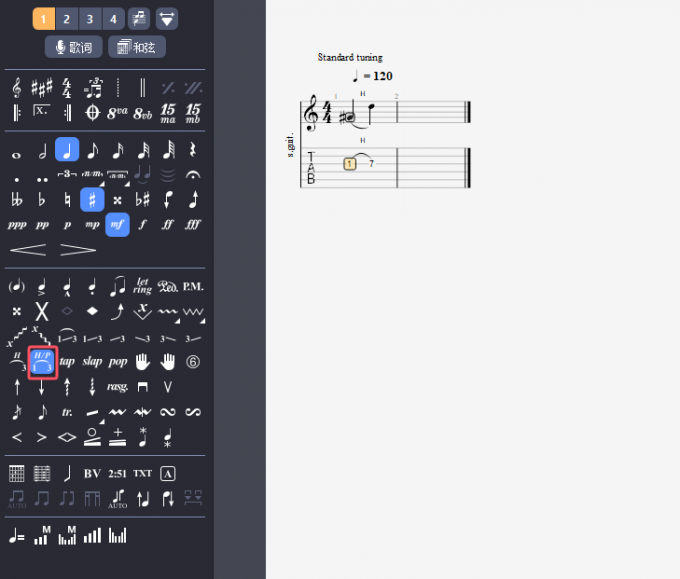Open the triplet n:m tuplet dropdown
This screenshot has width=680, height=579.
pyautogui.click(x=93, y=175)
